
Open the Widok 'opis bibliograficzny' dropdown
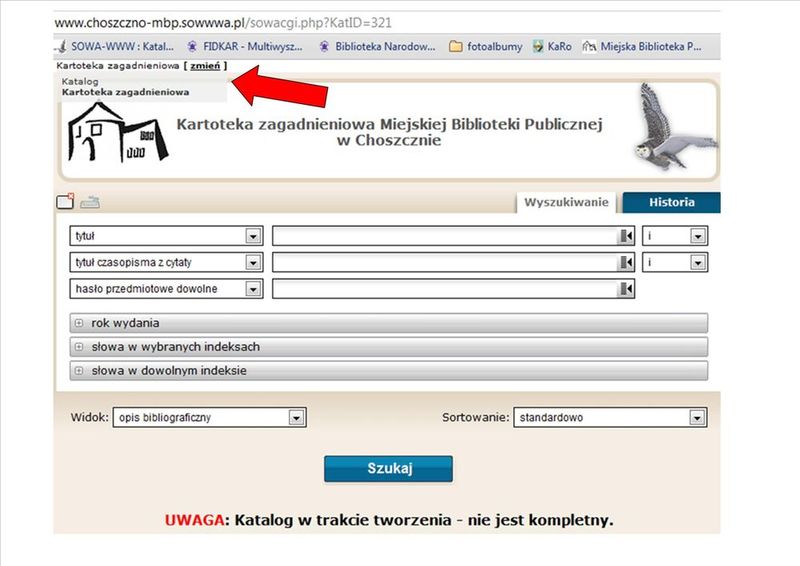(296, 418)
